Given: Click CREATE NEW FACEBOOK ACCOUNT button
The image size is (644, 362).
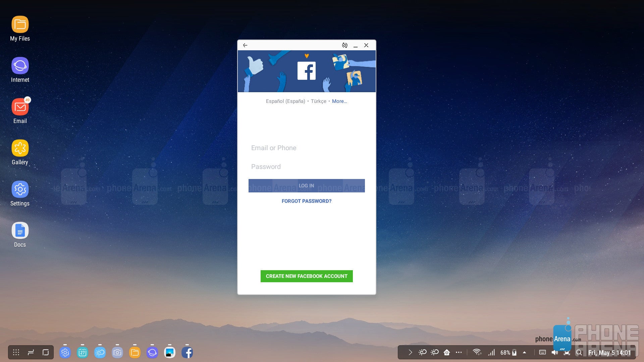Looking at the screenshot, I should pos(307,276).
